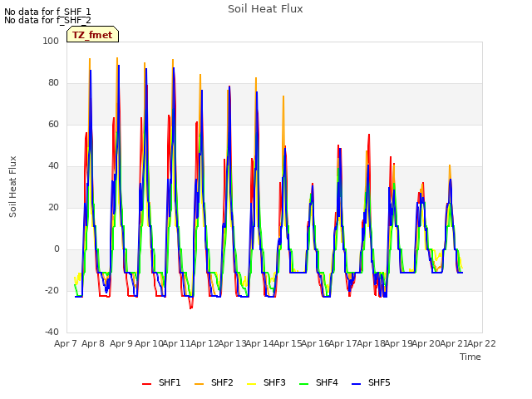Click the Apr 7 x-axis tick label

pyautogui.click(x=66, y=343)
